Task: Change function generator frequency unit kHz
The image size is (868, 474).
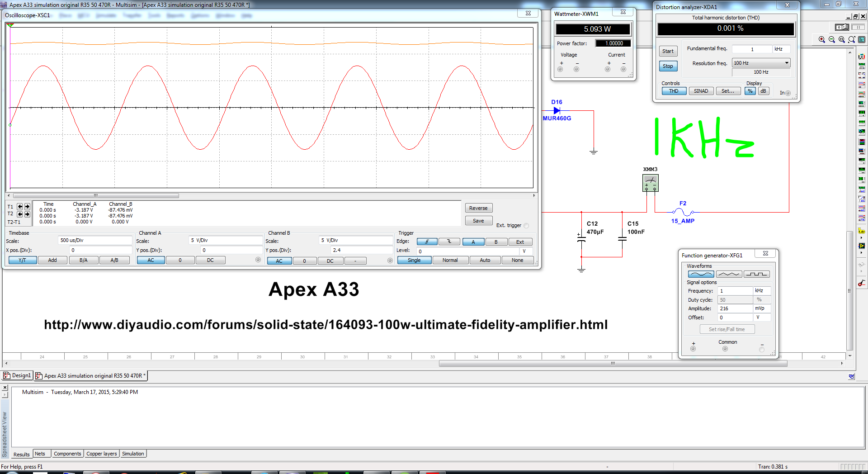Action: click(762, 291)
